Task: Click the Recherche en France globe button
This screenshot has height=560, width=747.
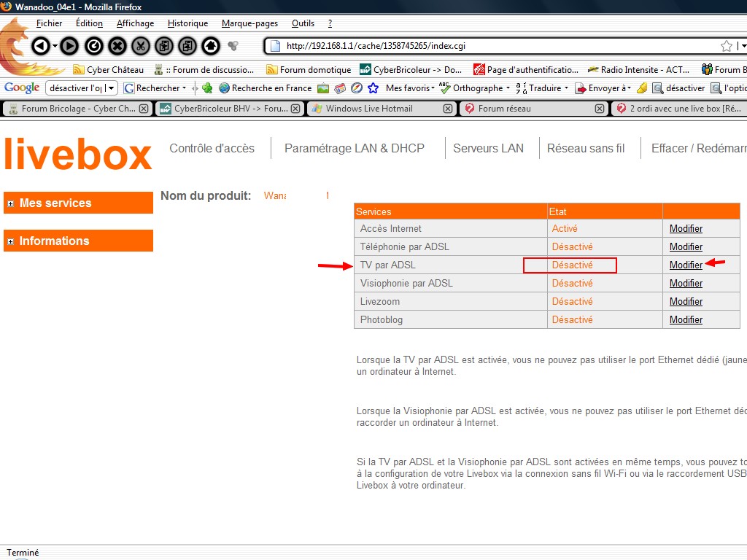Action: pos(265,88)
